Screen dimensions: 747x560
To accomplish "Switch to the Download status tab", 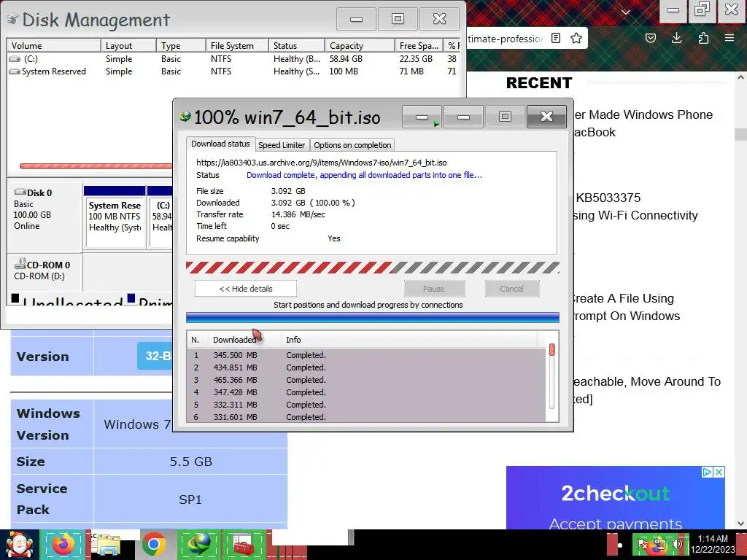I will (x=220, y=144).
